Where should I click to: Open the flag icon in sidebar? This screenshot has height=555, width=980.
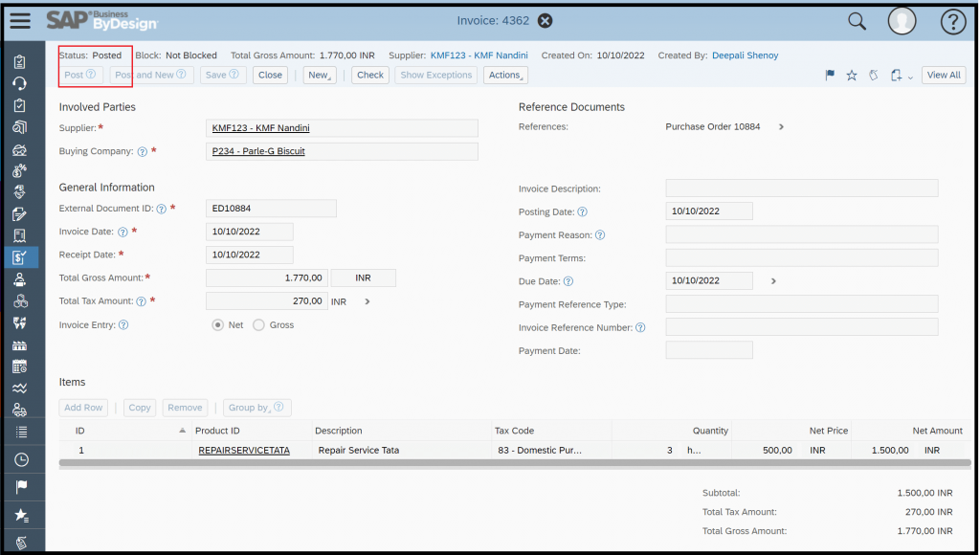pyautogui.click(x=21, y=487)
